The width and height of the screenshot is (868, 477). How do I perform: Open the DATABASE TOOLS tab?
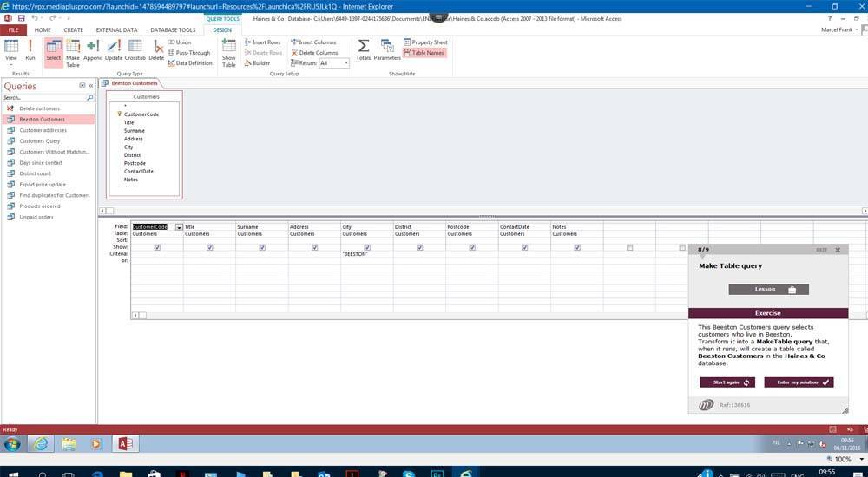[173, 29]
